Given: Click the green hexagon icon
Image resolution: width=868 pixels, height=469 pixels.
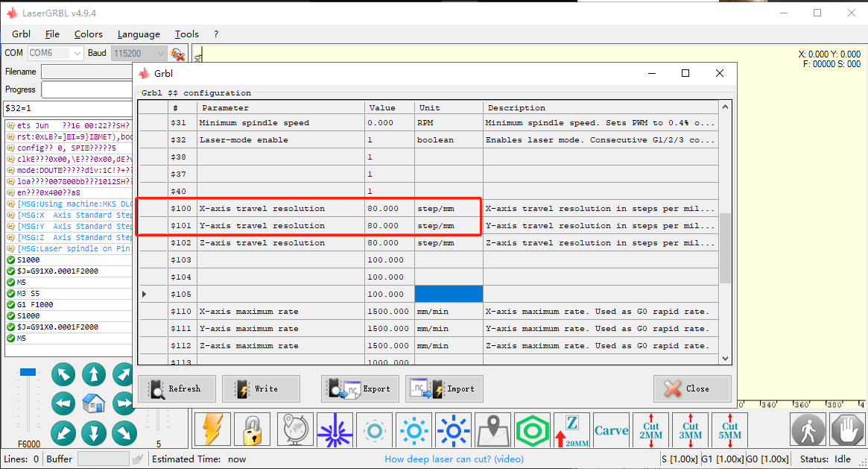Looking at the screenshot, I should coord(532,430).
